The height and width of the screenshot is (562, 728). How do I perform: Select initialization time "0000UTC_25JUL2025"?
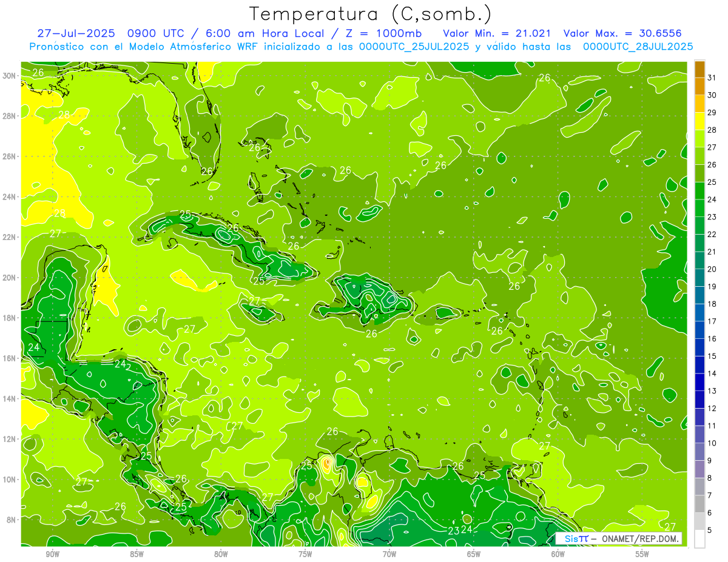click(x=414, y=47)
